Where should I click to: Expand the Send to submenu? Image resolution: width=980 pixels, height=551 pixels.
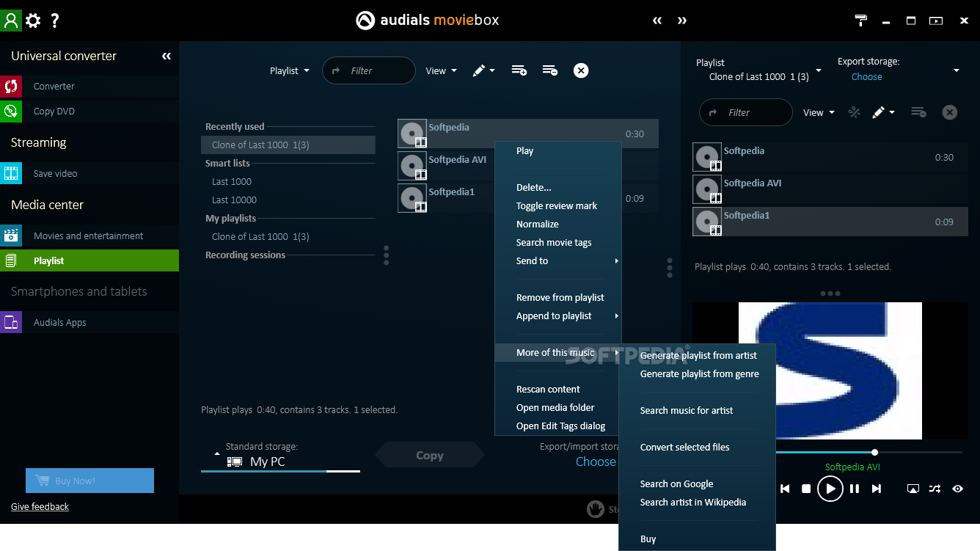(558, 261)
